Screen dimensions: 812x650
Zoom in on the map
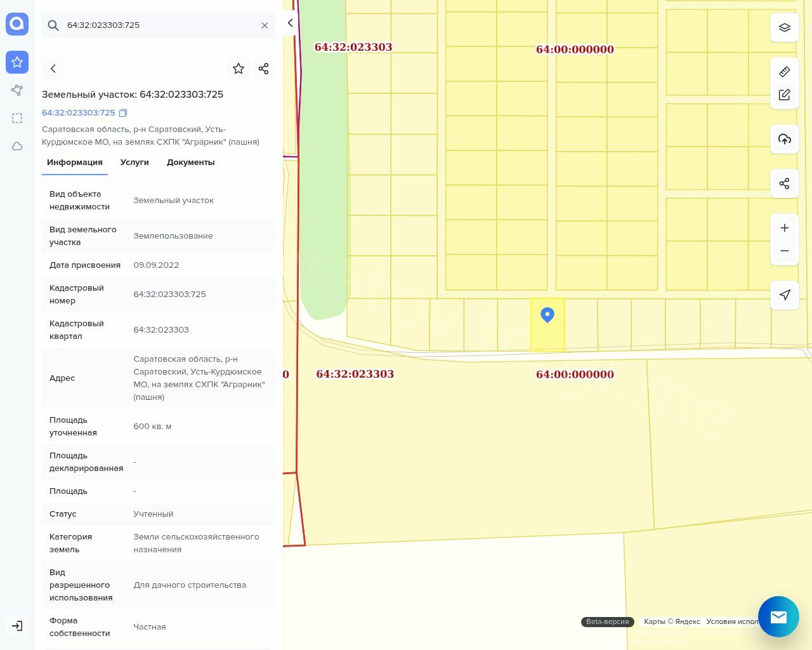tap(784, 228)
